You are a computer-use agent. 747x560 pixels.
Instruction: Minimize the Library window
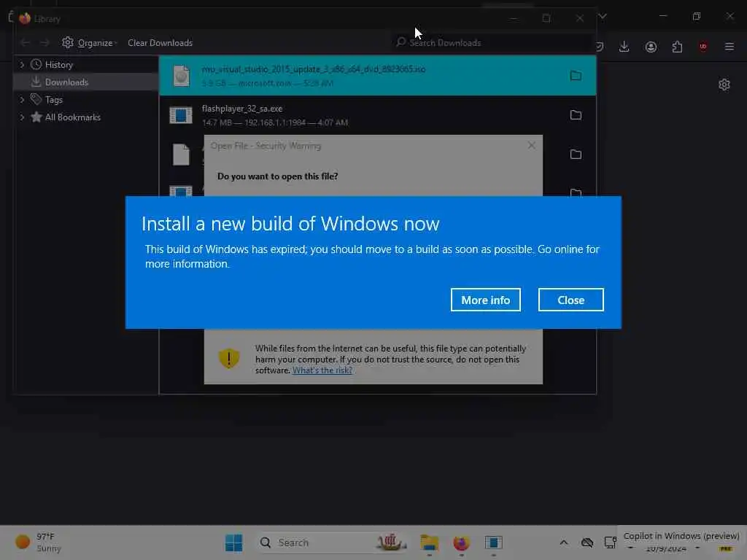pos(513,18)
